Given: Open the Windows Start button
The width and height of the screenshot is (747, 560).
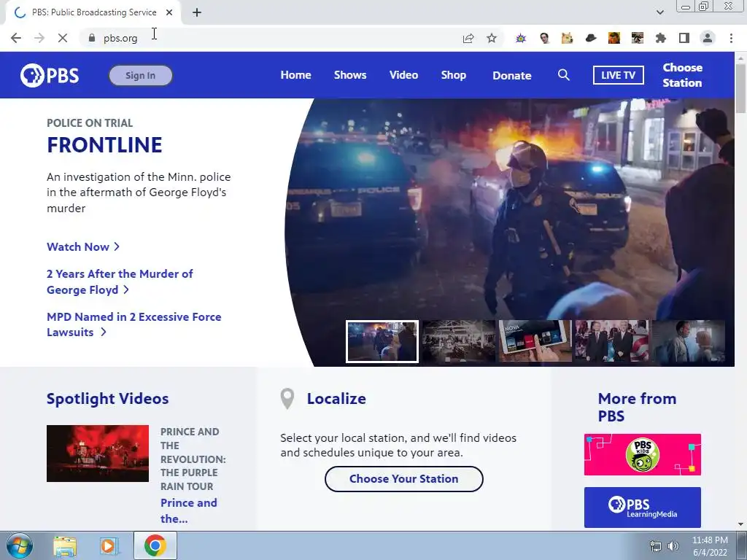Looking at the screenshot, I should [x=20, y=545].
